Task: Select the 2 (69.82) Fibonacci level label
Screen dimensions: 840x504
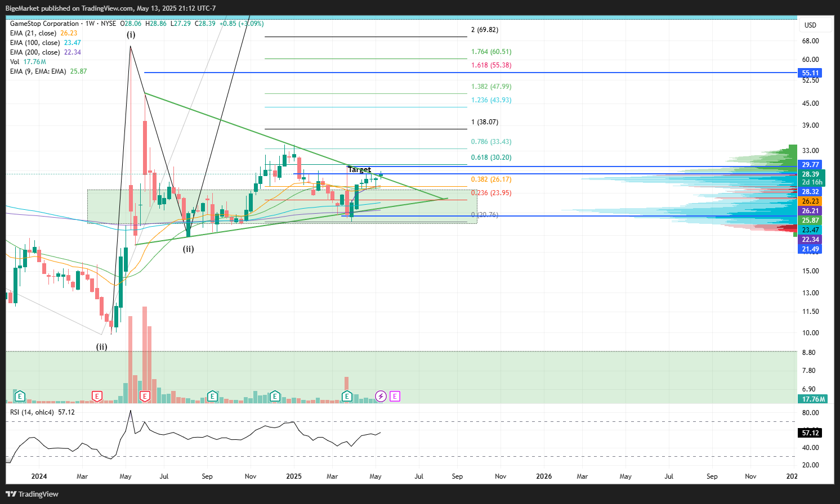Action: pos(485,30)
